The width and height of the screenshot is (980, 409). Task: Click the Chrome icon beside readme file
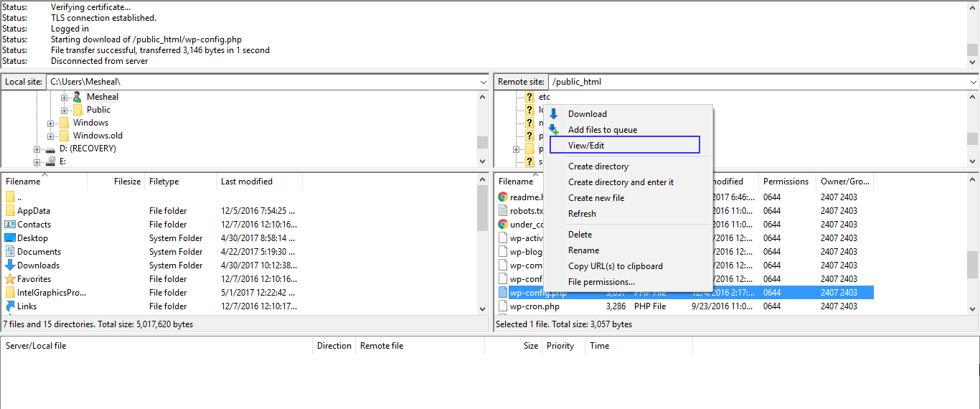click(x=504, y=197)
